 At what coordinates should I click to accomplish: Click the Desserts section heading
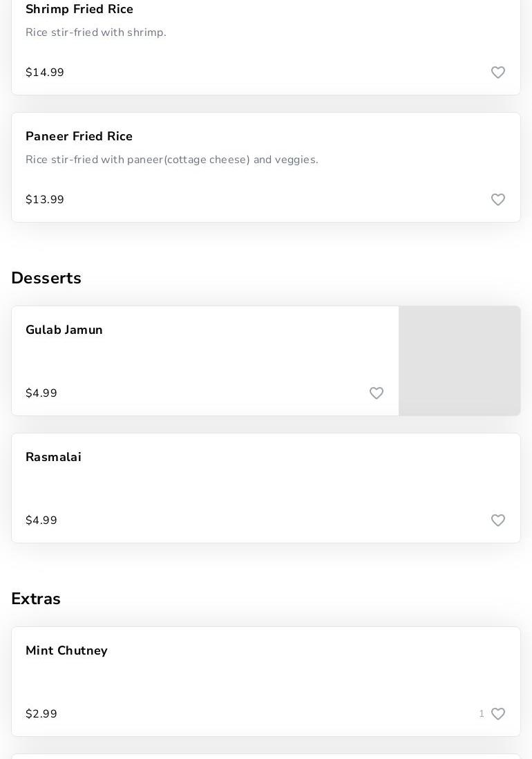pos(46,278)
